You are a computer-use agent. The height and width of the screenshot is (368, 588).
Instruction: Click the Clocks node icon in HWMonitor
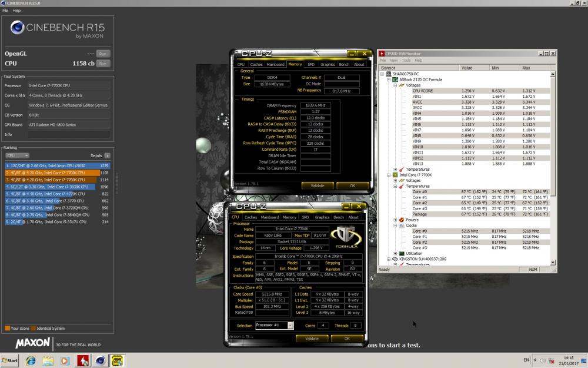402,226
